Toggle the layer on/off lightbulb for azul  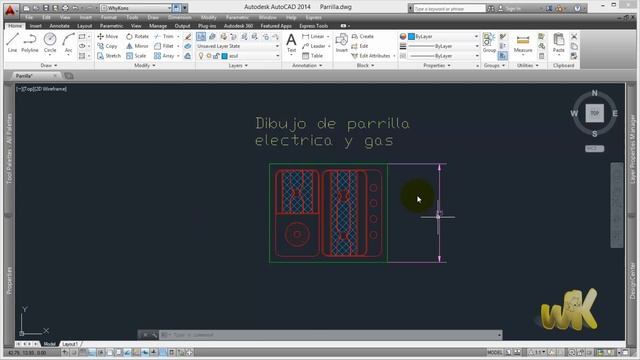tap(201, 56)
